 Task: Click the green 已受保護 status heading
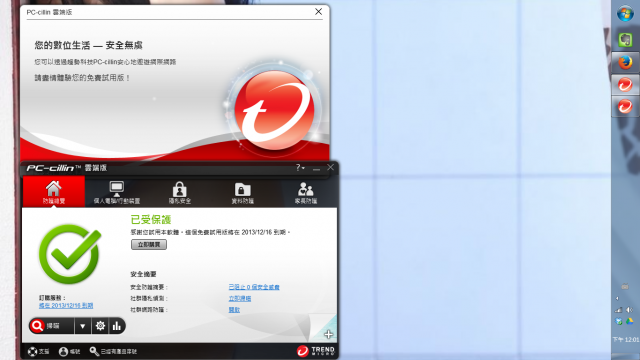tap(151, 220)
